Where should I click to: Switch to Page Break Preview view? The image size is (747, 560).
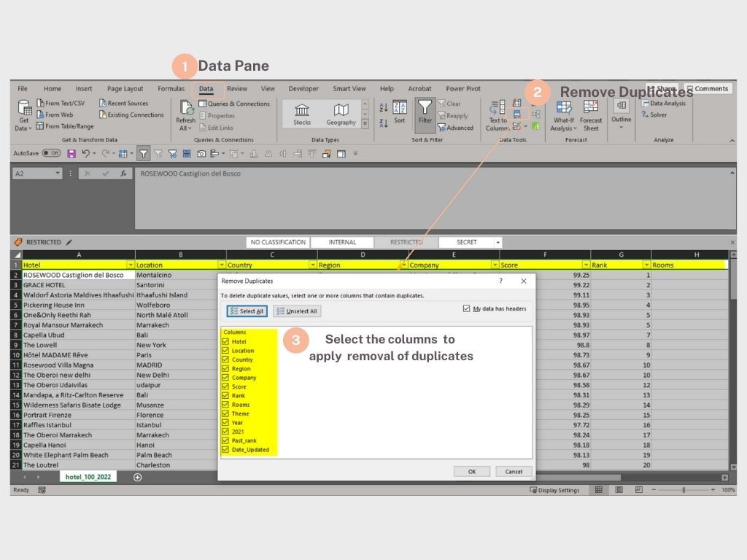point(639,489)
